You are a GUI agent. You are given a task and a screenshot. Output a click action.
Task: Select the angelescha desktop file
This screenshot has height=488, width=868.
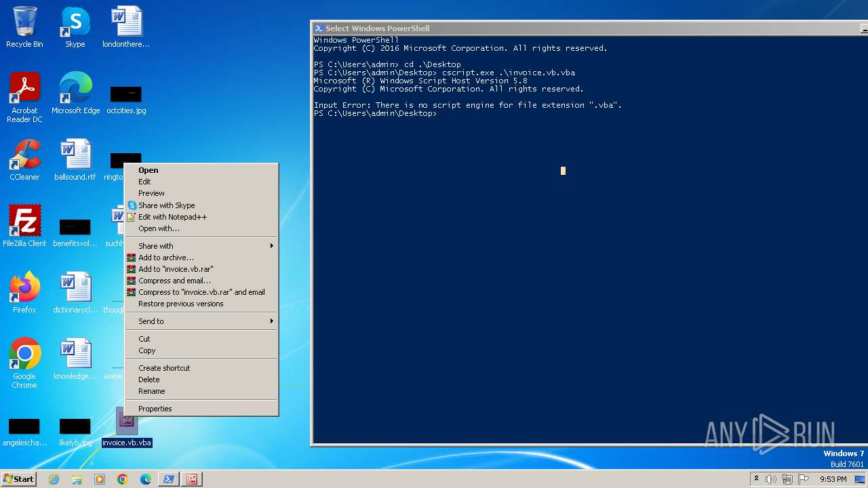point(24,432)
